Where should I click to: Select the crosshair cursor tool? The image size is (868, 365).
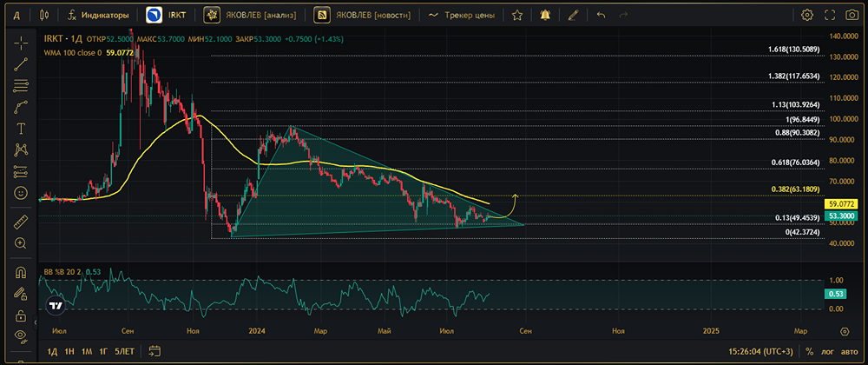coord(20,44)
